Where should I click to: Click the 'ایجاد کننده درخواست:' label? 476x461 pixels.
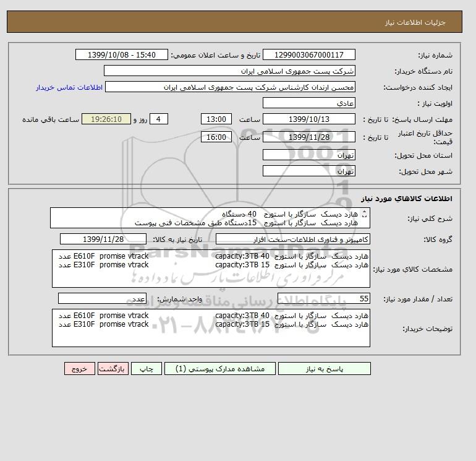[418, 87]
